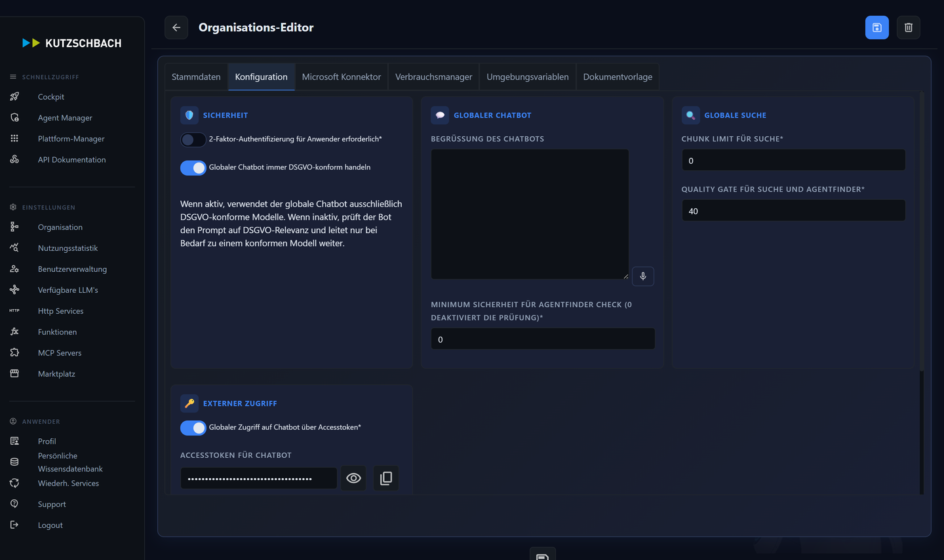
Task: Click the Minimum Sicherheit Agentfinder field
Action: [543, 339]
